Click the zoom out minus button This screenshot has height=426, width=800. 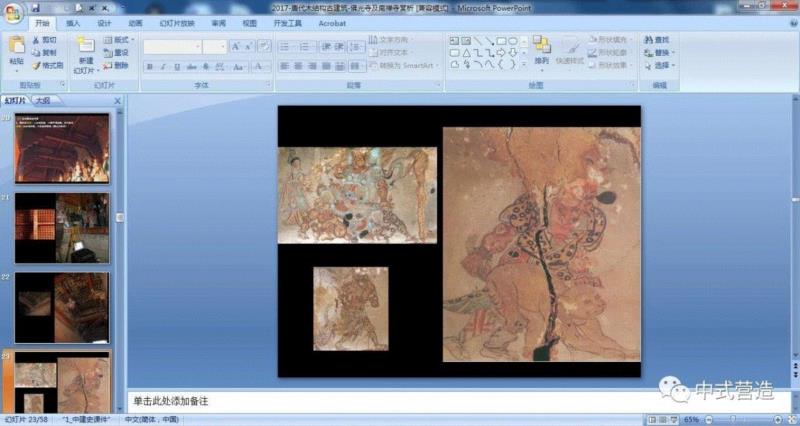(709, 419)
